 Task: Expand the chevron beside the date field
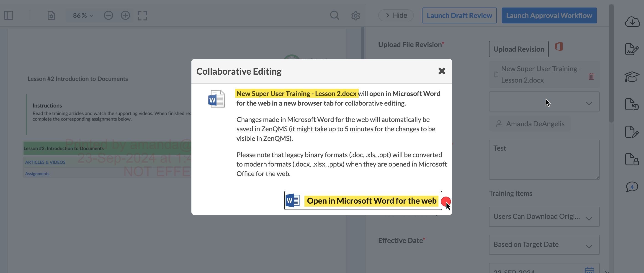pos(607,271)
